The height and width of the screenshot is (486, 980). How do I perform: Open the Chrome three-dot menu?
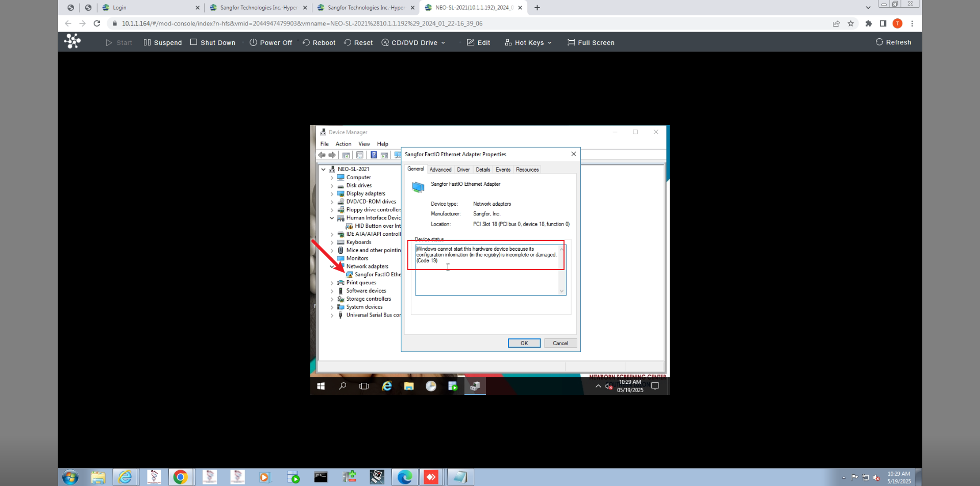tap(912, 23)
